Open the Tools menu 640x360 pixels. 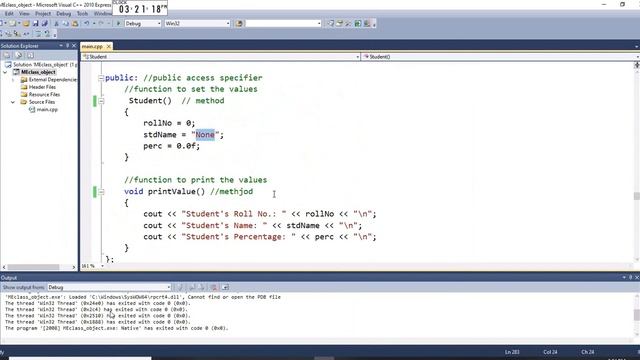click(x=82, y=13)
